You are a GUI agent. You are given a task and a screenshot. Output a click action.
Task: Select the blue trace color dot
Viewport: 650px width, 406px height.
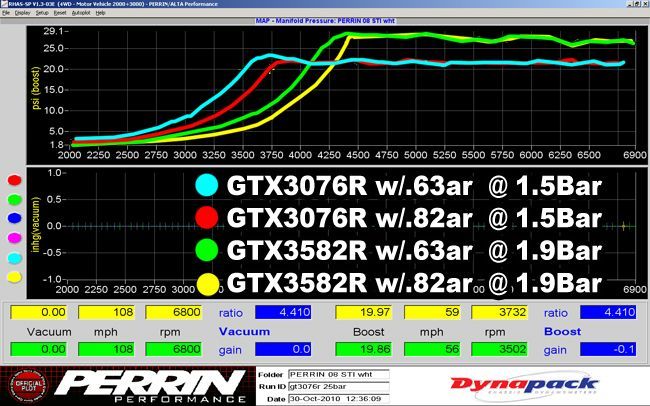coord(14,218)
